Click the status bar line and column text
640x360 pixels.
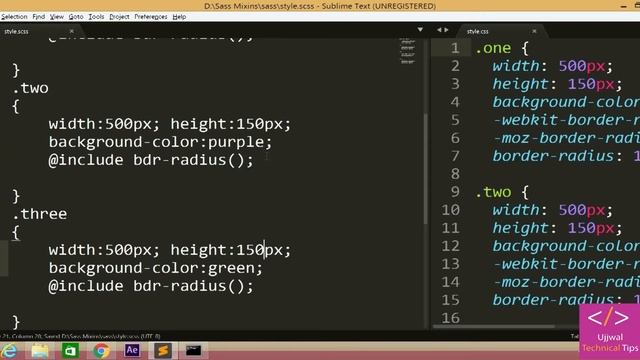20,336
